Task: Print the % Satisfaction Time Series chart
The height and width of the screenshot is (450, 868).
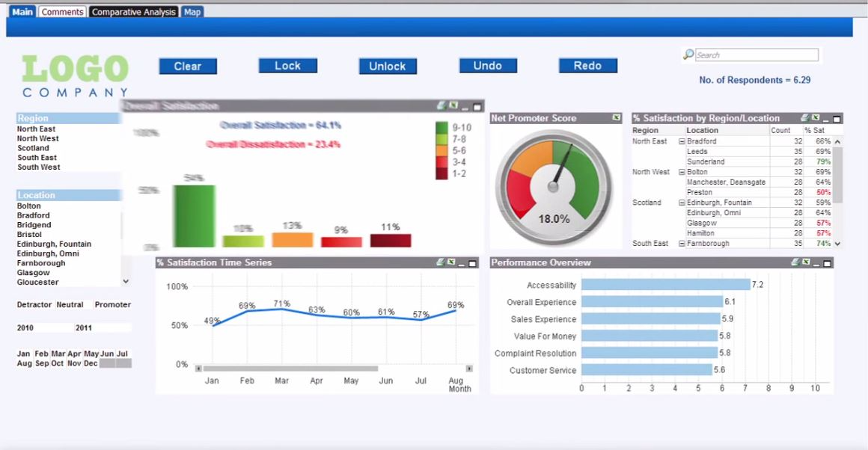Action: [440, 262]
